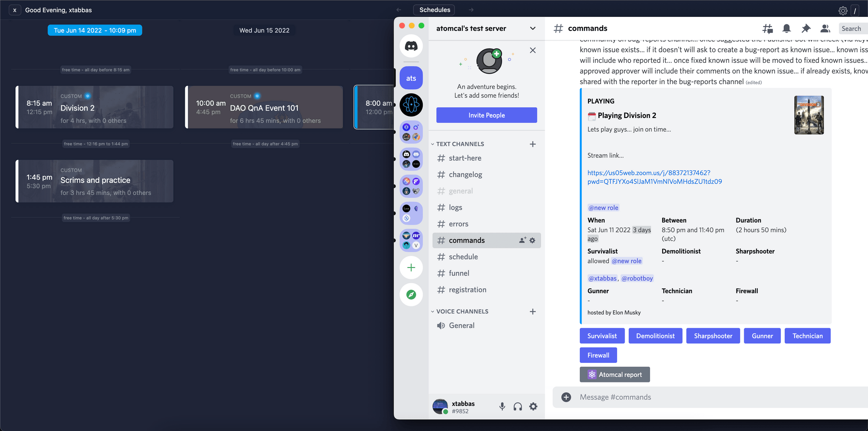The image size is (868, 431).
Task: Open Explore Public Servers compass icon
Action: pos(411,295)
